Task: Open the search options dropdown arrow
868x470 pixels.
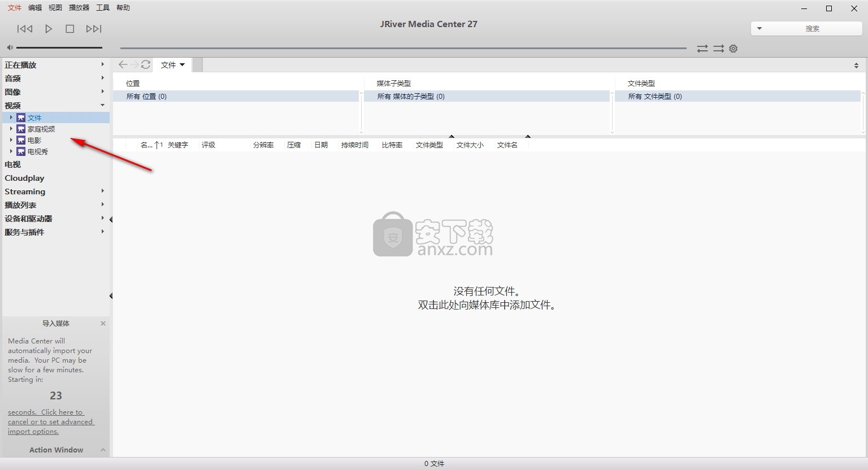Action: [759, 28]
